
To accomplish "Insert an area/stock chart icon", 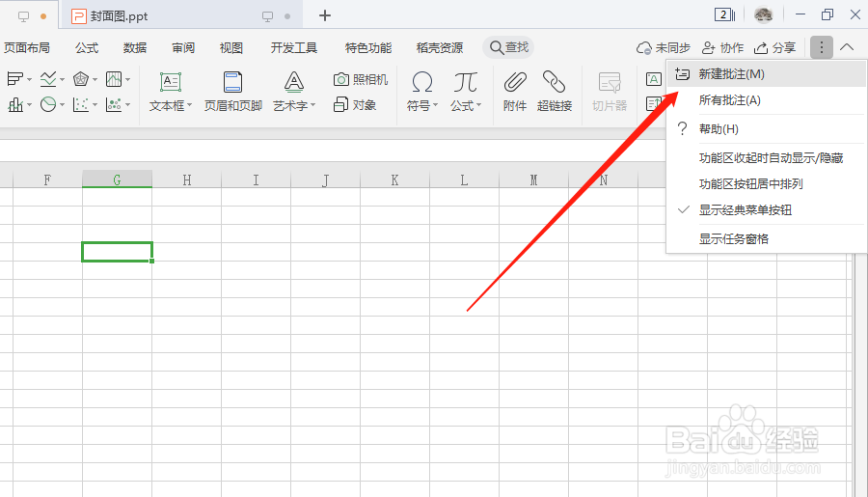I will click(114, 79).
